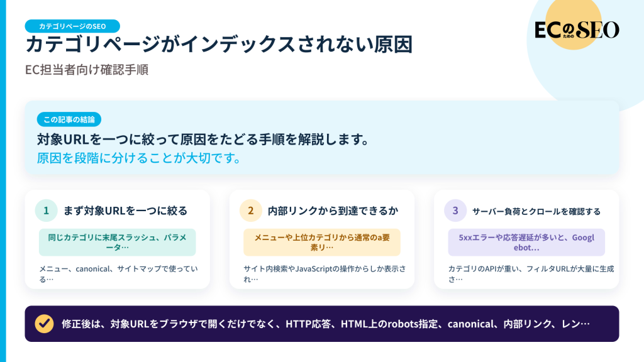Viewport: 644px width, 362px height.
Task: Click the yellow checkmark icon in the bottom banner
Action: coord(44,324)
